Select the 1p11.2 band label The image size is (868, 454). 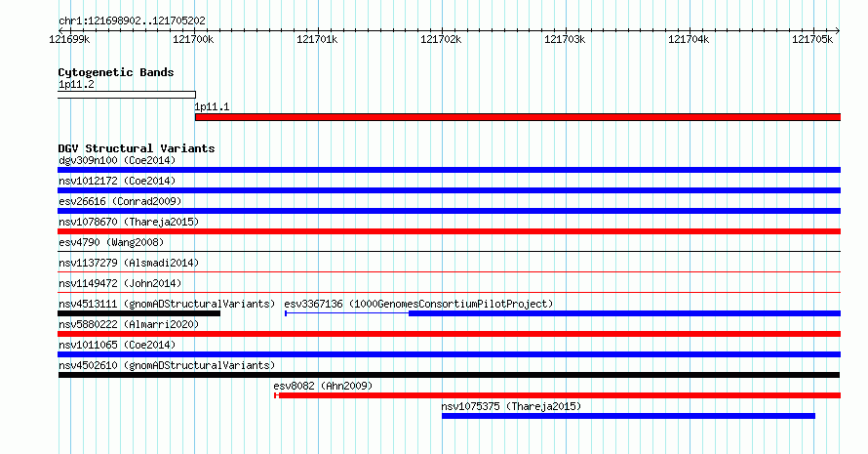[76, 85]
